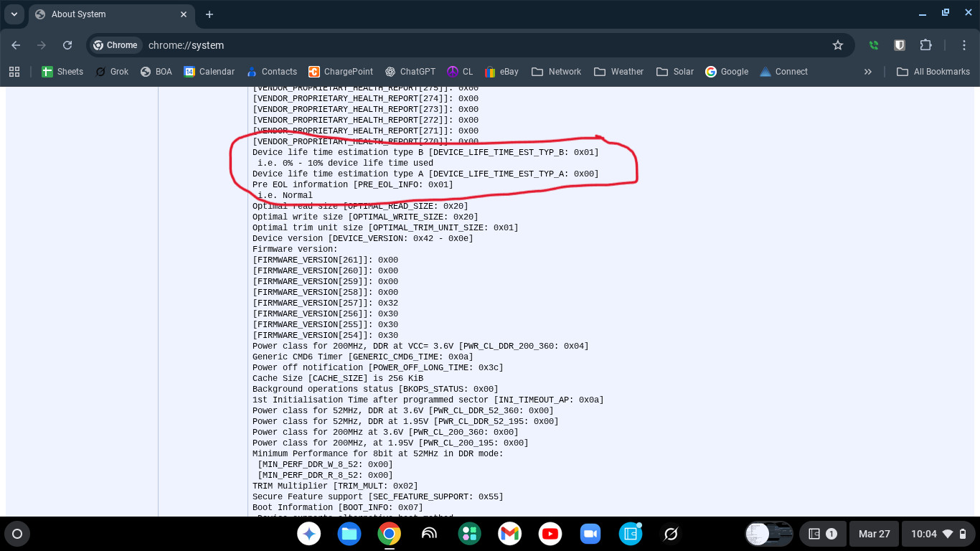Viewport: 980px width, 551px height.
Task: Open the eBay bookmark
Action: click(501, 72)
